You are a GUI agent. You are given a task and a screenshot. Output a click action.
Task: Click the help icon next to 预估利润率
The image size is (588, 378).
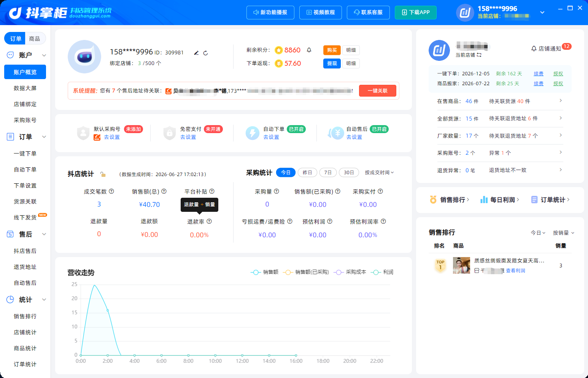(x=383, y=221)
